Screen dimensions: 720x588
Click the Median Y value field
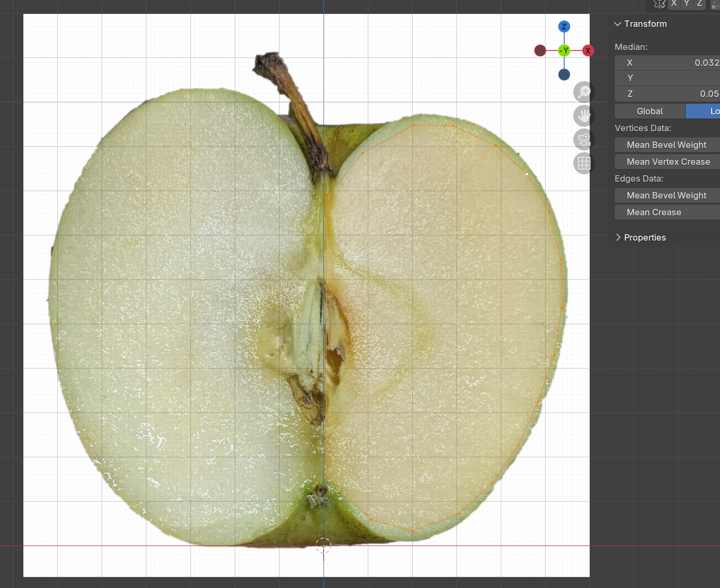click(667, 78)
